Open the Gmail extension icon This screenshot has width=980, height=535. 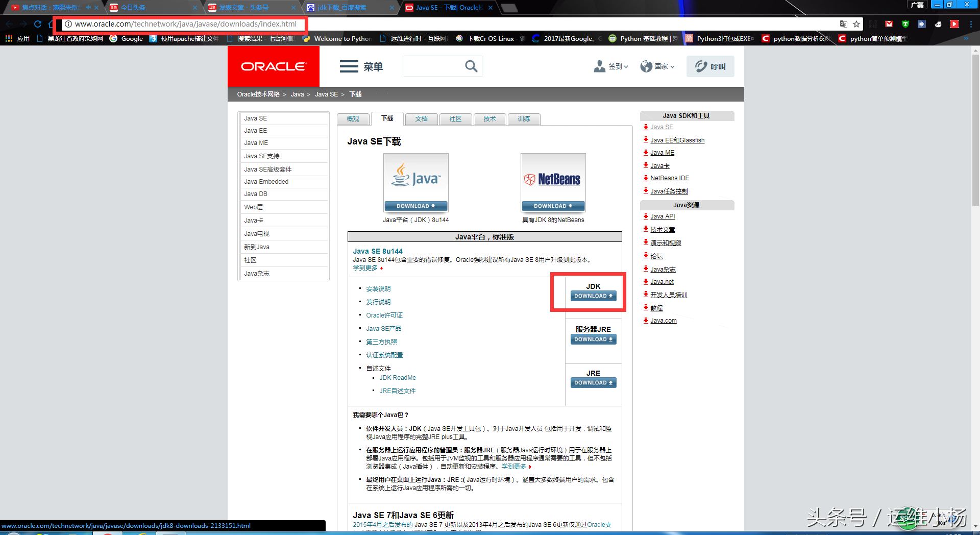889,24
